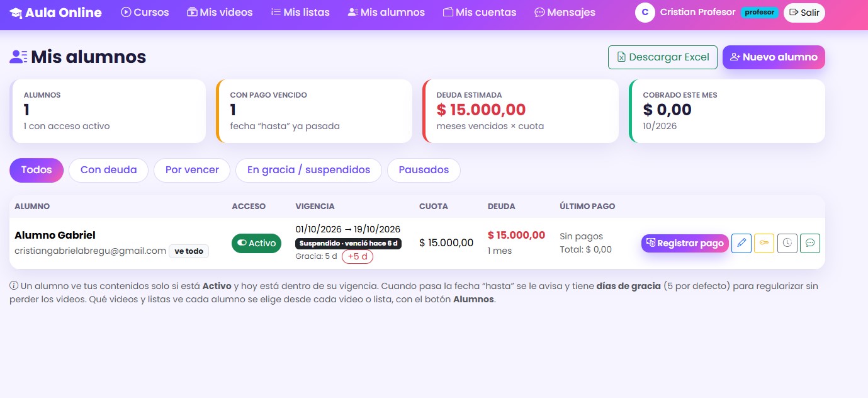Click the COBRADO ESTE MES card
This screenshot has width=868, height=398.
coord(727,111)
